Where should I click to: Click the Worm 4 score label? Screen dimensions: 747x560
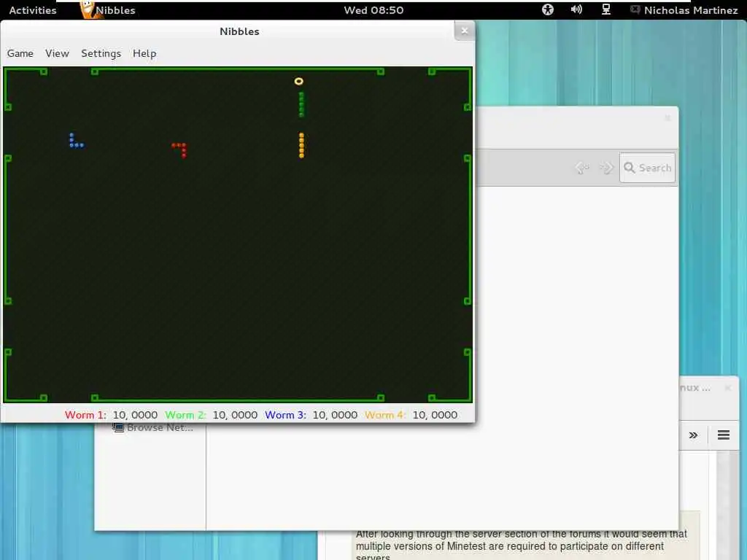385,415
